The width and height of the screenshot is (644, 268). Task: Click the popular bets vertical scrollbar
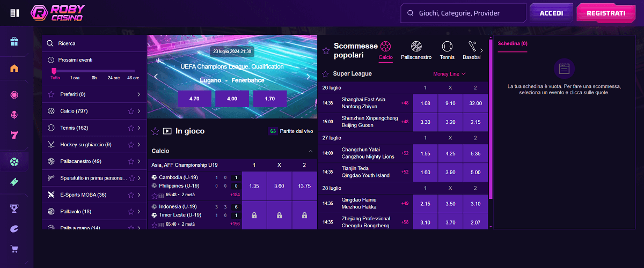[x=491, y=118]
